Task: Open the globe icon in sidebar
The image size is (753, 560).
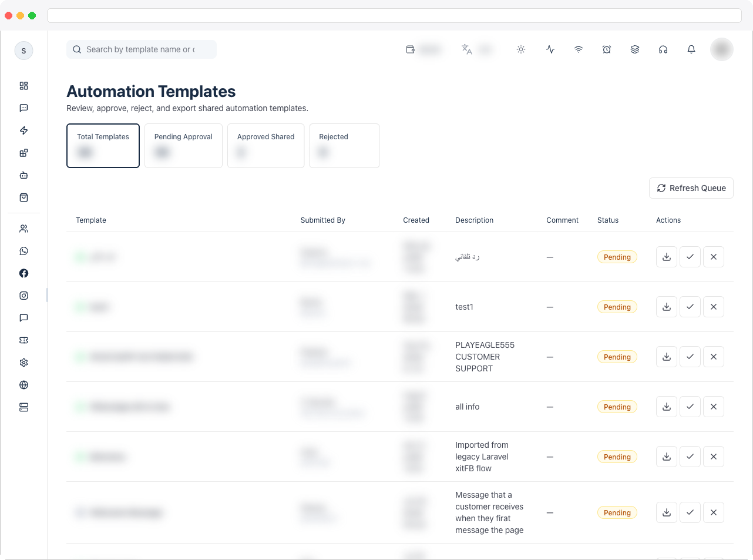Action: (x=23, y=385)
